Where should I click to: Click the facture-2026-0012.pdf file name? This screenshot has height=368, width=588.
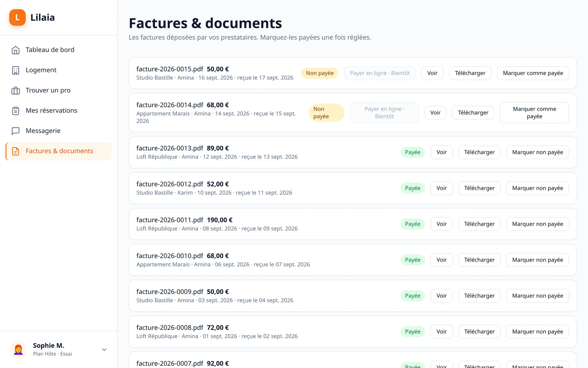click(x=169, y=184)
